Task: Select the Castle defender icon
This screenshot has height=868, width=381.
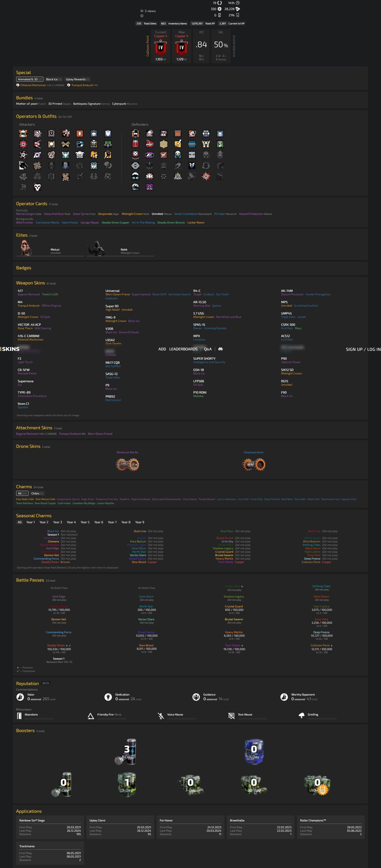Action: pos(178,133)
